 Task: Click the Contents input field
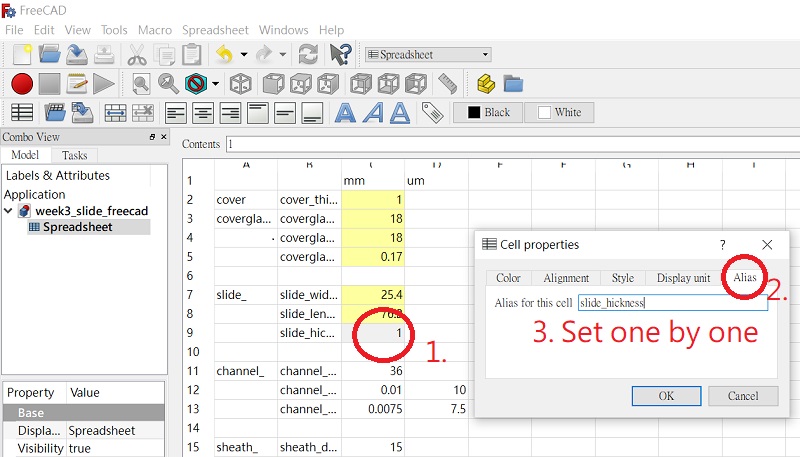coord(513,144)
